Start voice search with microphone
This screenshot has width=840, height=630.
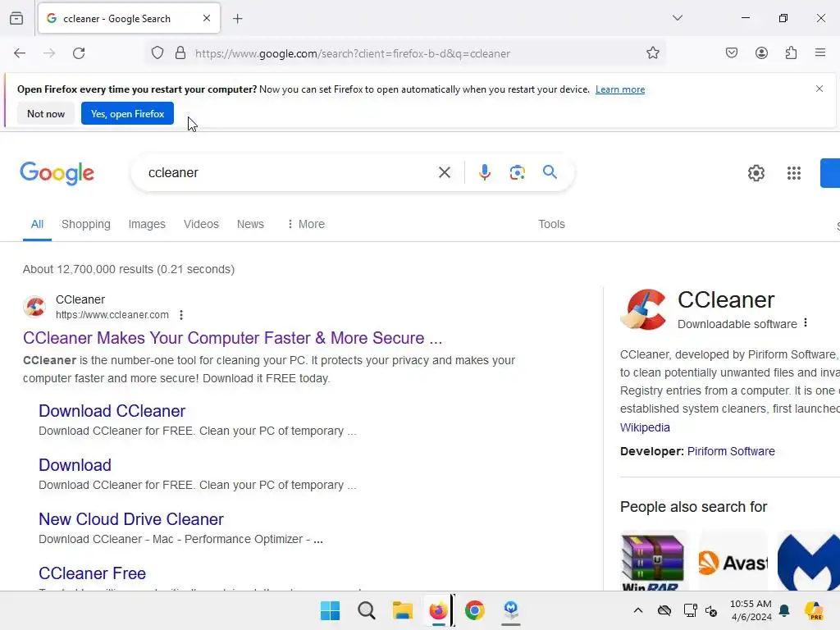coord(485,172)
